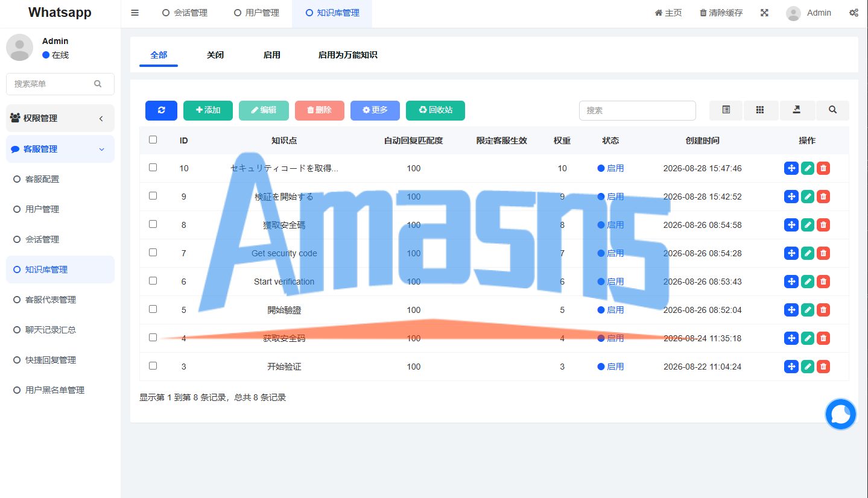This screenshot has height=498, width=868.
Task: Tick the select-all header checkbox
Action: tap(153, 139)
